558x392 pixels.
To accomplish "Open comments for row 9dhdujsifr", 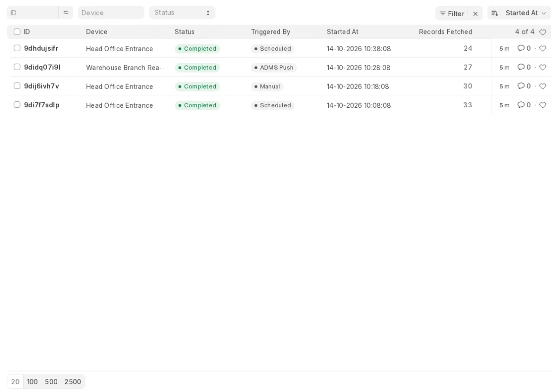I will (524, 48).
